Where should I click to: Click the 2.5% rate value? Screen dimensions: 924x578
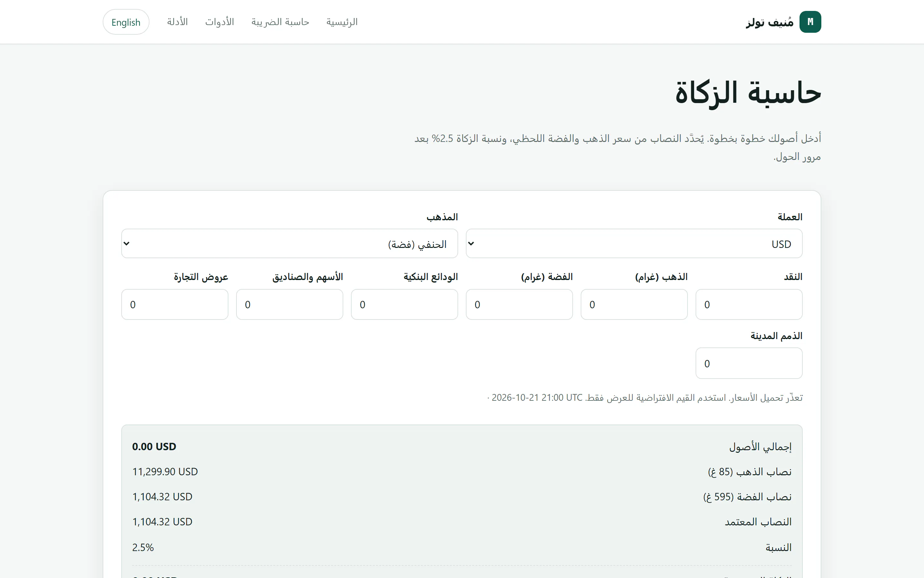(143, 547)
